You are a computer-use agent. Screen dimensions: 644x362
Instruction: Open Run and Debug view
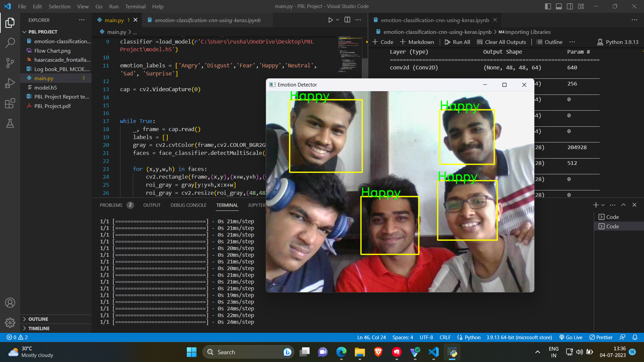(10, 83)
